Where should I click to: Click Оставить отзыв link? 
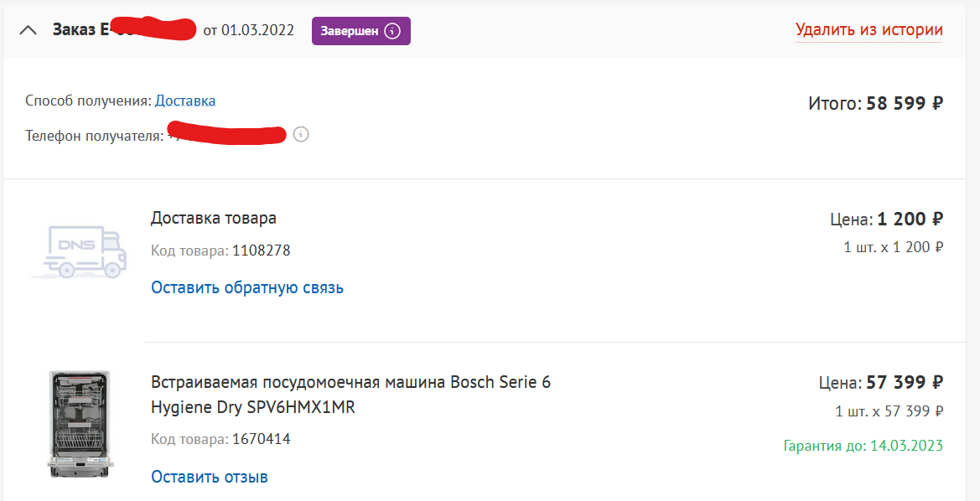tap(210, 477)
